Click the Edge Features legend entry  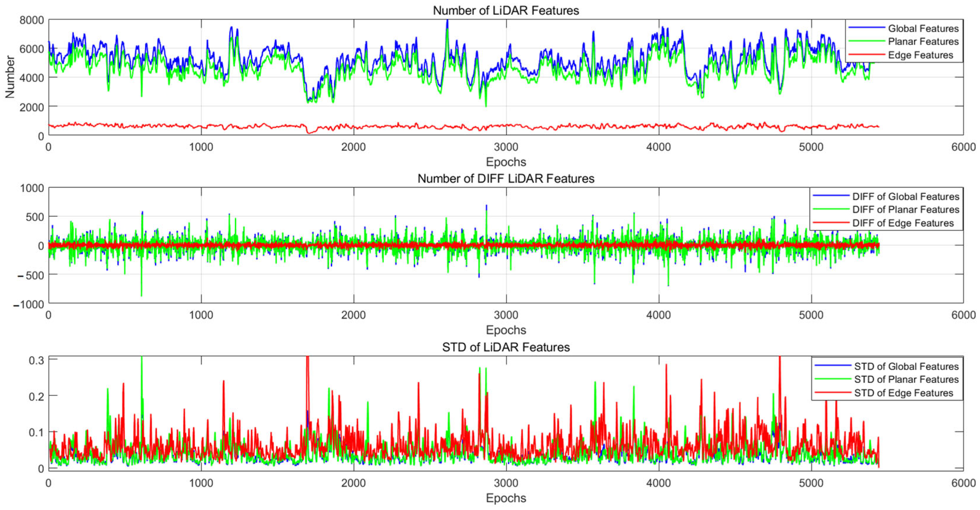pos(920,55)
